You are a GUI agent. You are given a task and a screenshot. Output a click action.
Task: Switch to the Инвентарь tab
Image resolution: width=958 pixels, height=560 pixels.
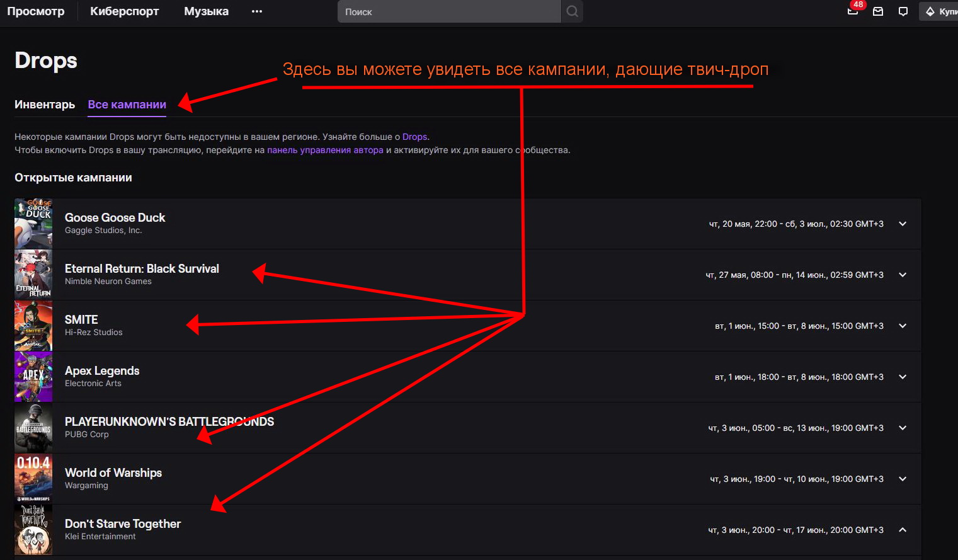[45, 105]
